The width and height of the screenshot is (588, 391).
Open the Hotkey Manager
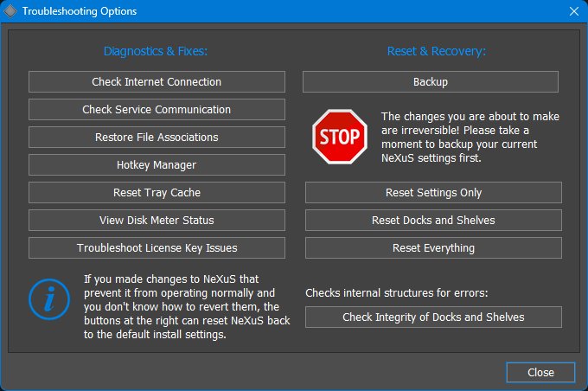[x=157, y=164]
